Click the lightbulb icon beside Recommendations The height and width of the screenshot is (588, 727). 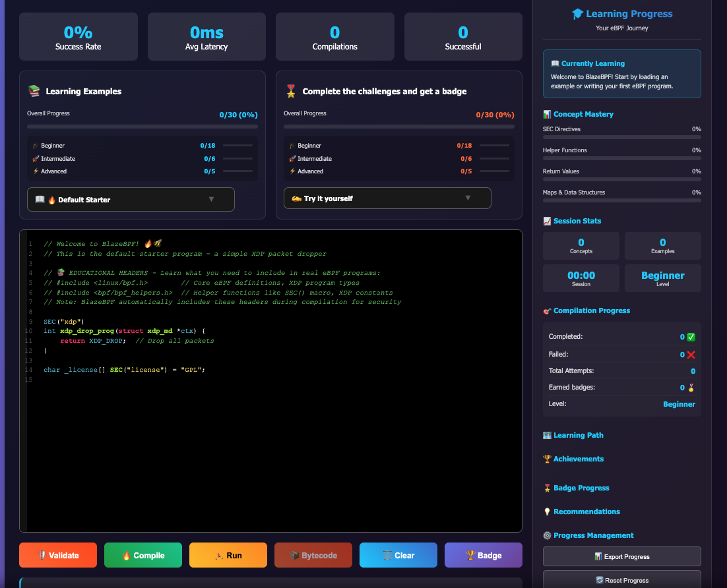pos(547,512)
